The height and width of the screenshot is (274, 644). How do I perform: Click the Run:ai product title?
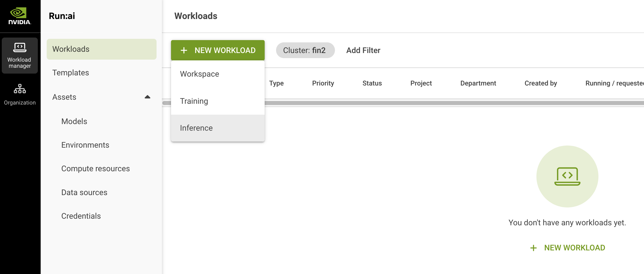[x=62, y=16]
